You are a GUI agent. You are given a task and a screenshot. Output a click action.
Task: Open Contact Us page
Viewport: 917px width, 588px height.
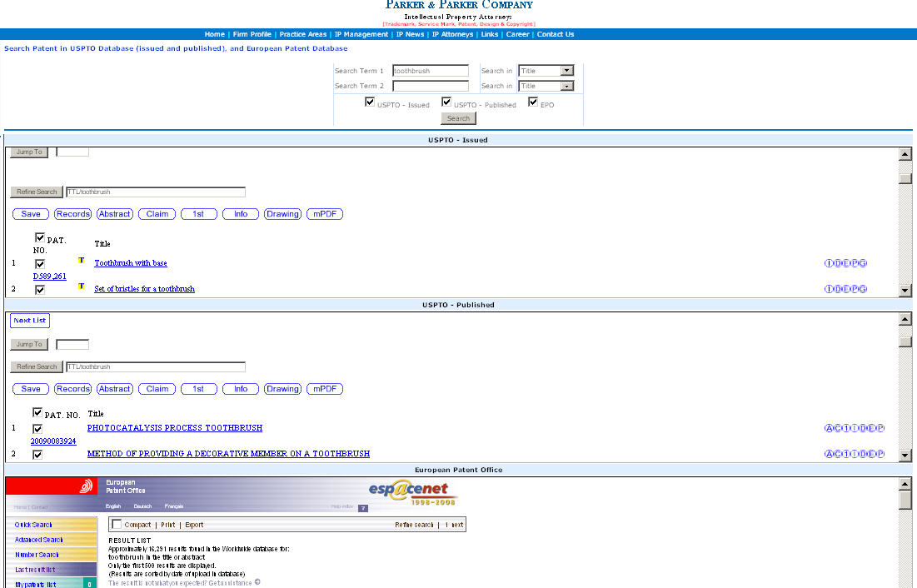coord(556,34)
